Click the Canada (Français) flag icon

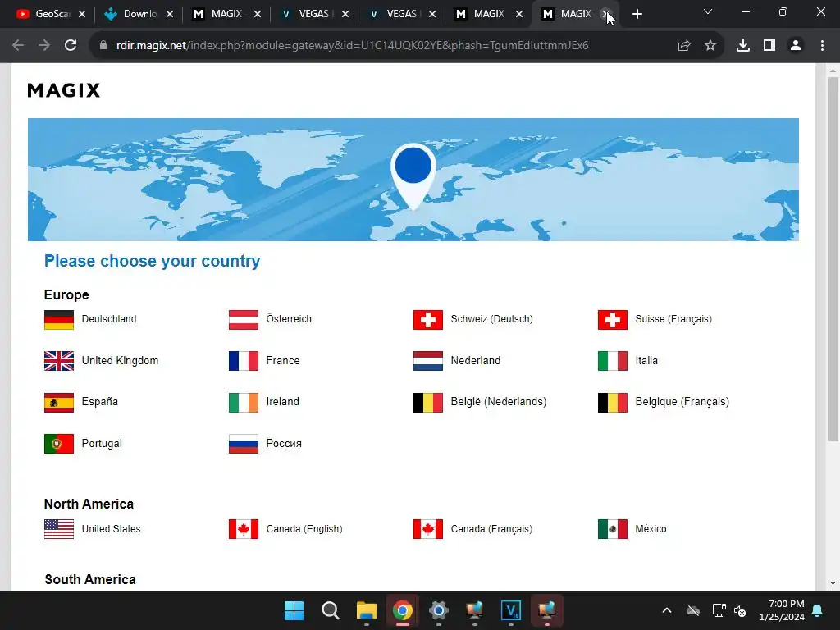(x=428, y=529)
